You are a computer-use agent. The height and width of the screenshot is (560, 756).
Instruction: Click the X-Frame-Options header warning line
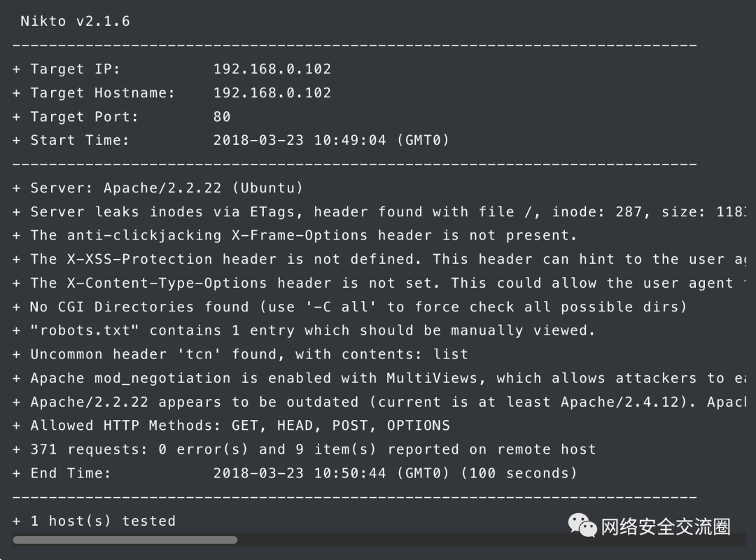(x=295, y=235)
